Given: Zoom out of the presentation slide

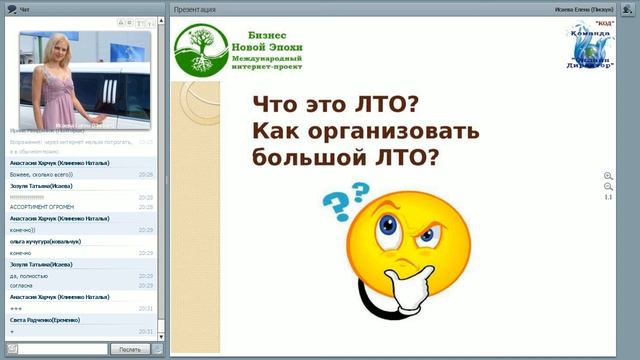Looking at the screenshot, I should point(608,187).
